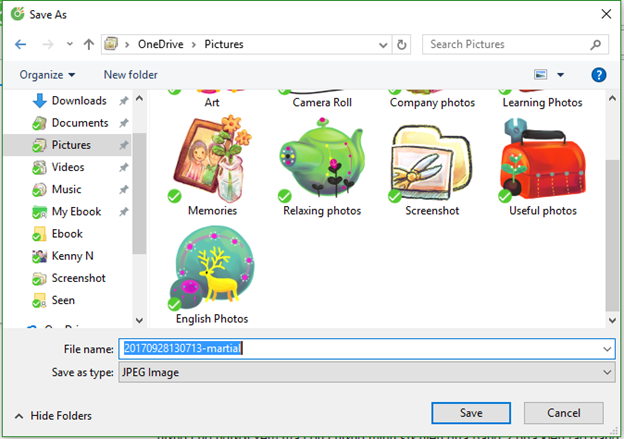Open My Ebook in the sidebar

pyautogui.click(x=76, y=212)
